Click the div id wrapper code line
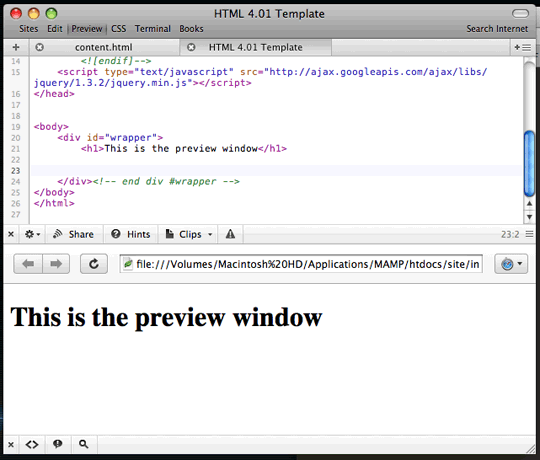The image size is (540, 460). coord(110,138)
